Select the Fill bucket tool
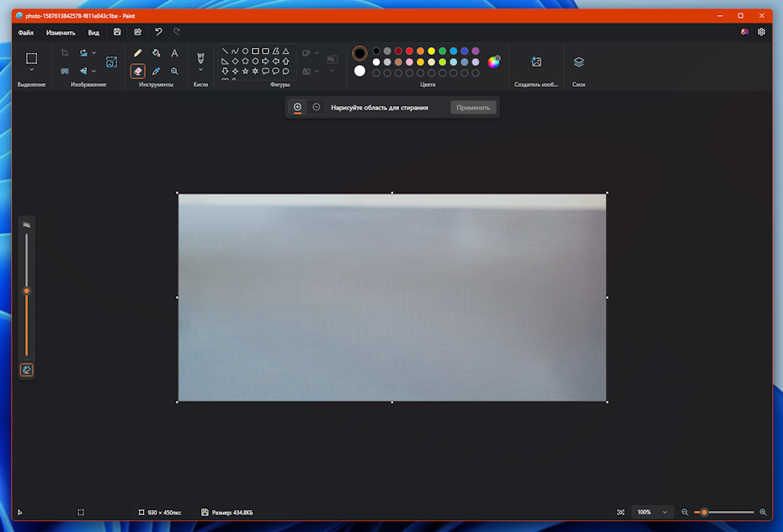 point(157,53)
